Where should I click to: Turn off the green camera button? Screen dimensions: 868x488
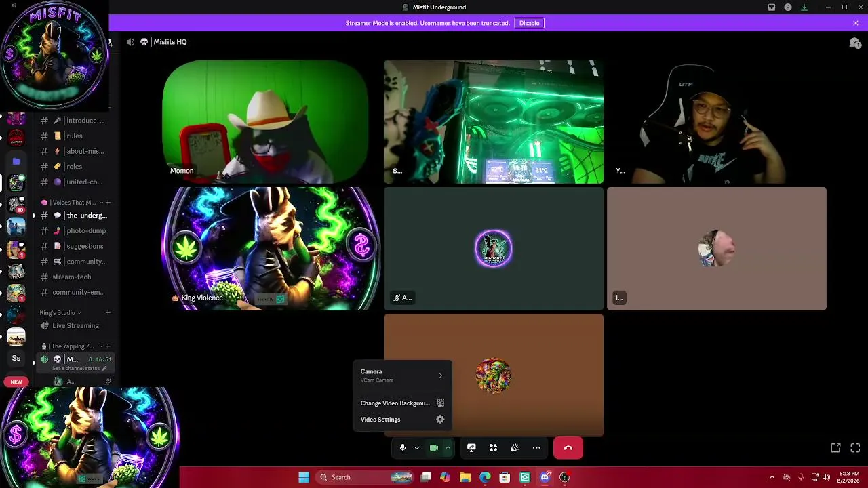coord(434,448)
